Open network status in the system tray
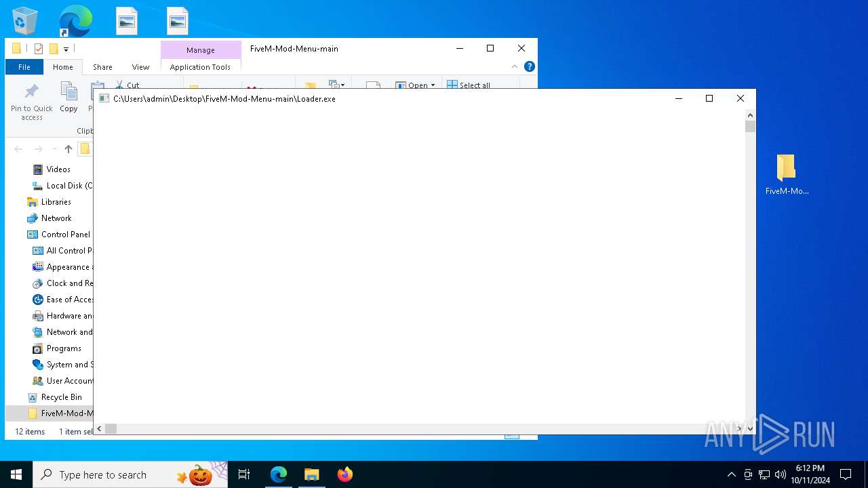 (x=764, y=474)
